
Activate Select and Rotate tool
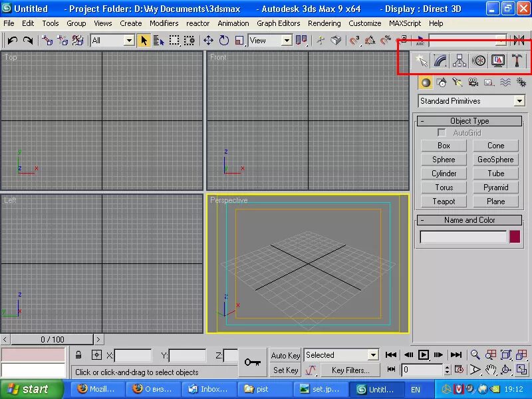click(x=224, y=41)
